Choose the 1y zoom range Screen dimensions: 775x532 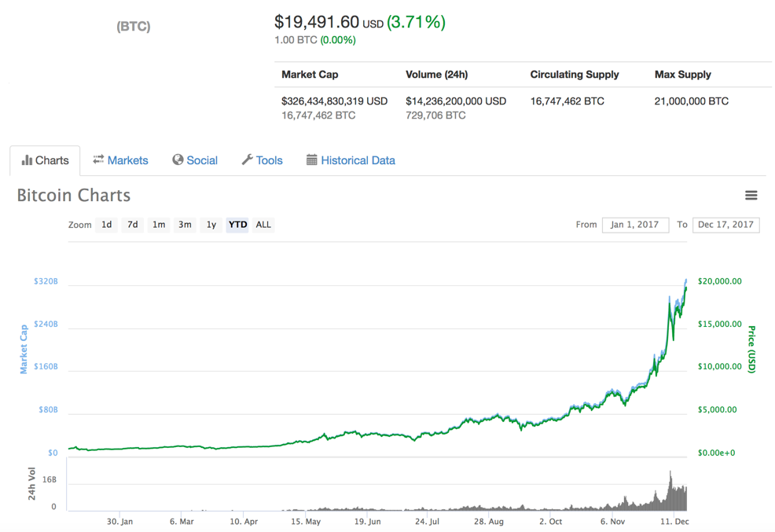point(211,225)
